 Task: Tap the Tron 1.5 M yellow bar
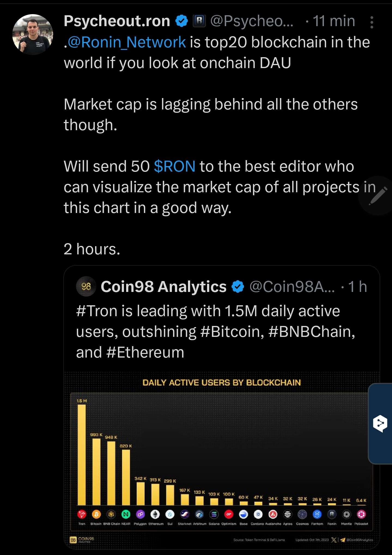[82, 455]
